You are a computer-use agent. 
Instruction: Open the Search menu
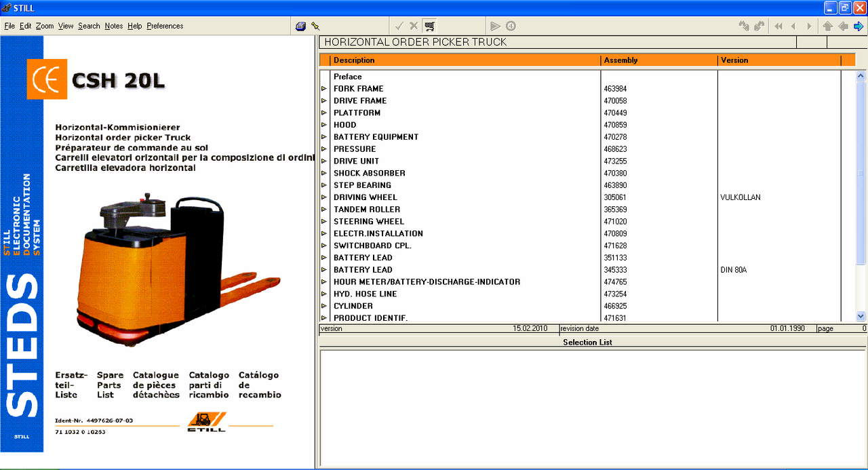pyautogui.click(x=89, y=26)
